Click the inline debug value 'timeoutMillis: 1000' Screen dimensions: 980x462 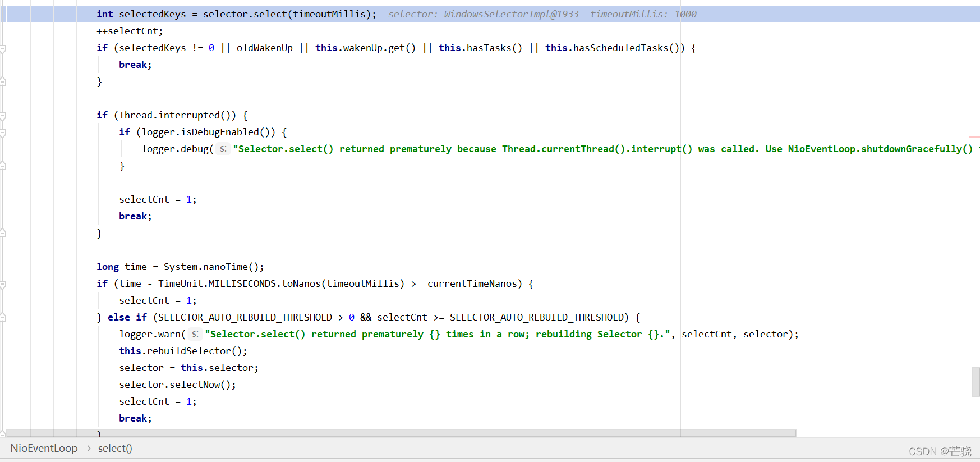[643, 14]
